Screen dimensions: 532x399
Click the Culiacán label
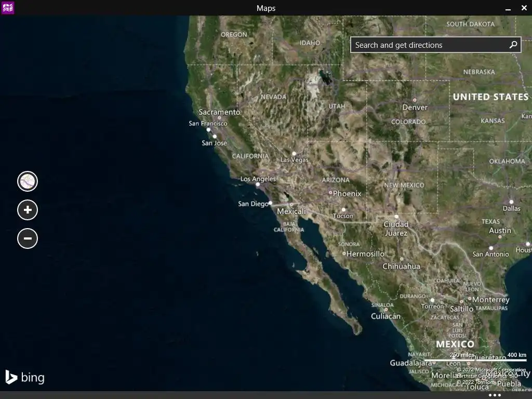point(386,316)
